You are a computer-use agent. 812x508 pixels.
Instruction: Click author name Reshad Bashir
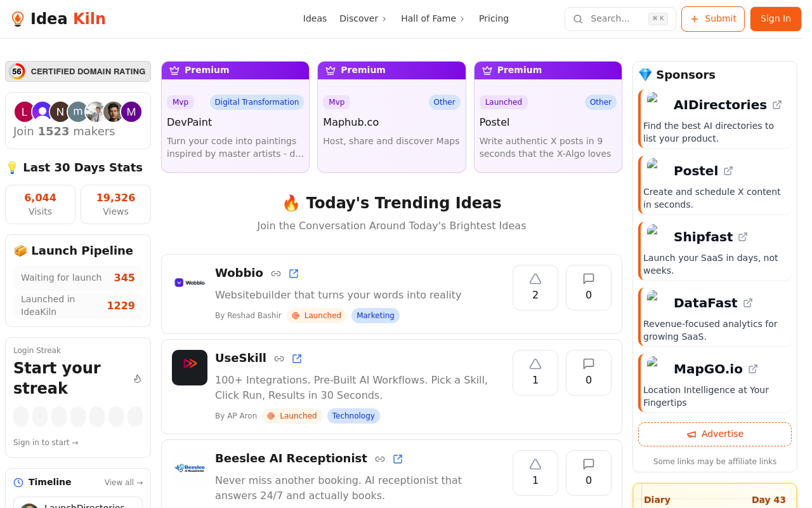point(254,316)
